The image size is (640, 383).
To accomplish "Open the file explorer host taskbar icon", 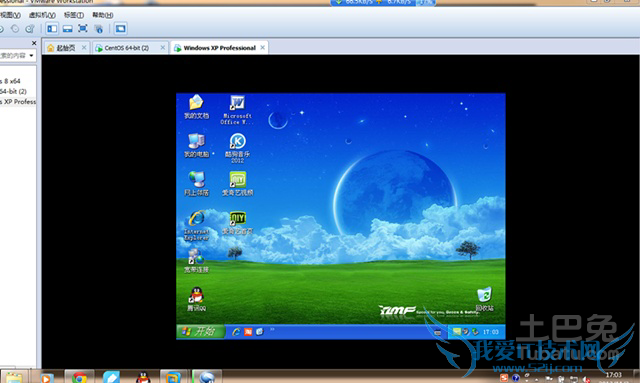I will point(14,377).
